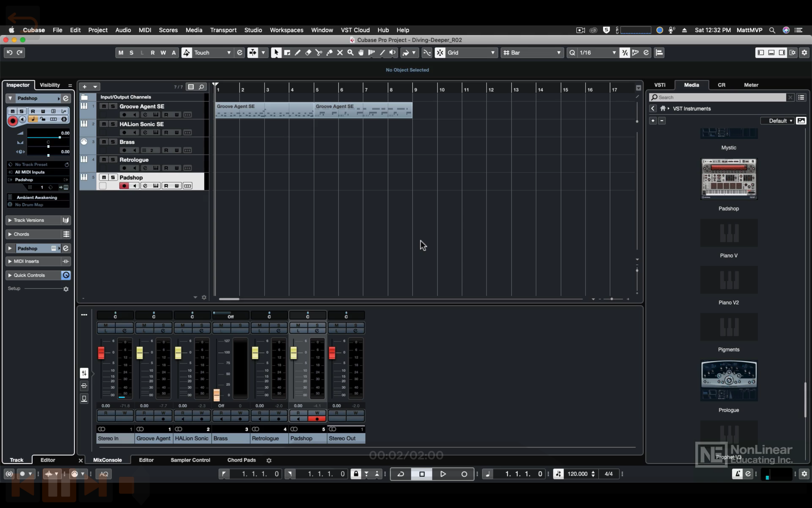Open Inspector setup gear

66,289
